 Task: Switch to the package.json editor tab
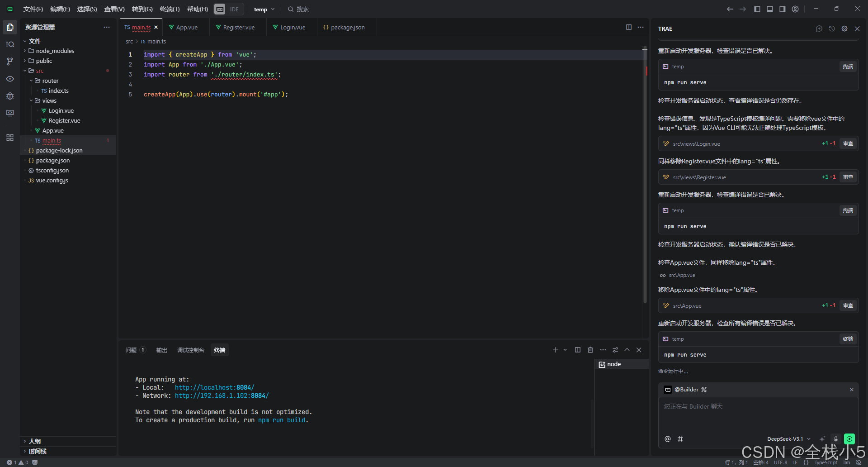pyautogui.click(x=347, y=27)
